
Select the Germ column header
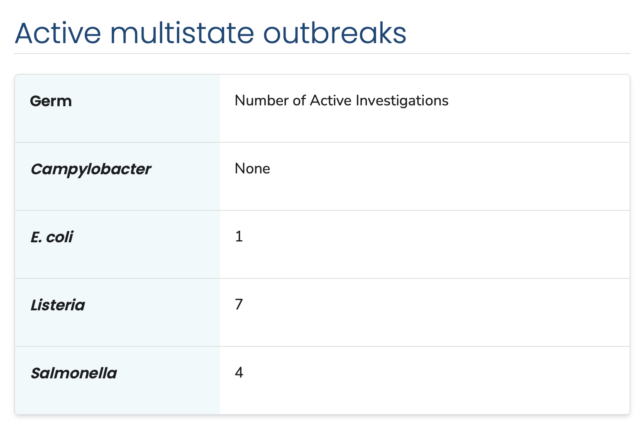[x=51, y=101]
